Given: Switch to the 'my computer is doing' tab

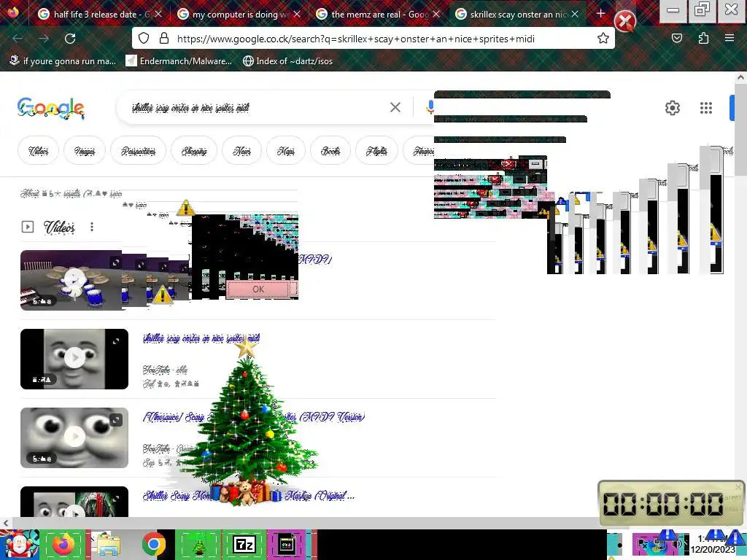Looking at the screenshot, I should pos(239,15).
